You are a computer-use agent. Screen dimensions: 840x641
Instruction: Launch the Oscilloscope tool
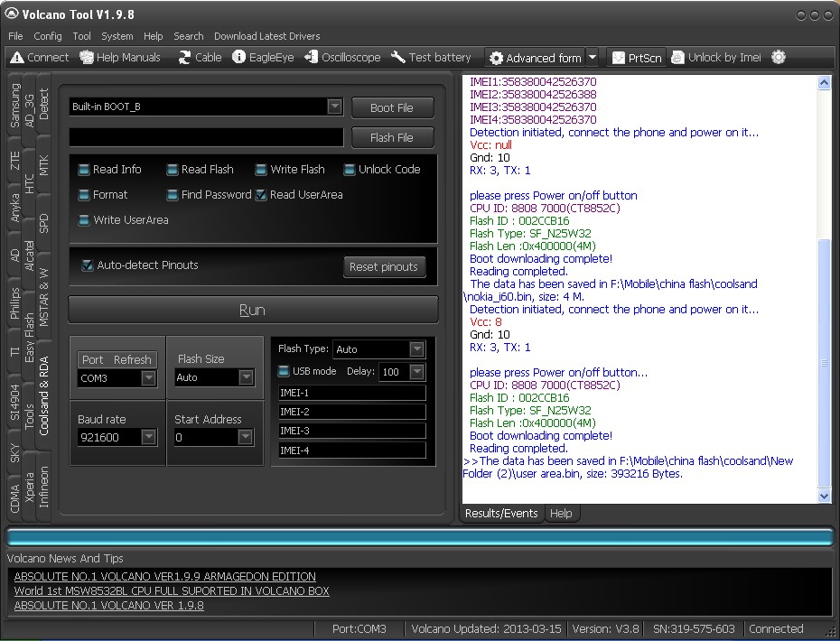[x=342, y=57]
